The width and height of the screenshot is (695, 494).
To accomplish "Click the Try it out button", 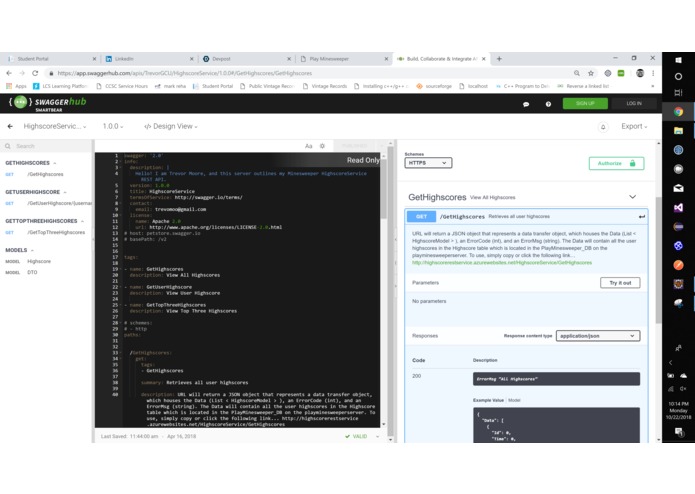I will (x=620, y=283).
